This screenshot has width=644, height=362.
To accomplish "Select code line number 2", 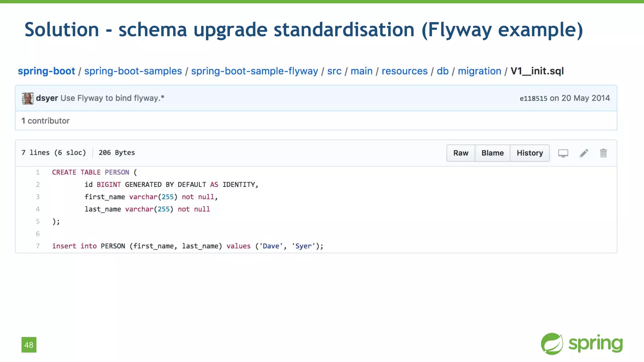I will click(x=38, y=184).
